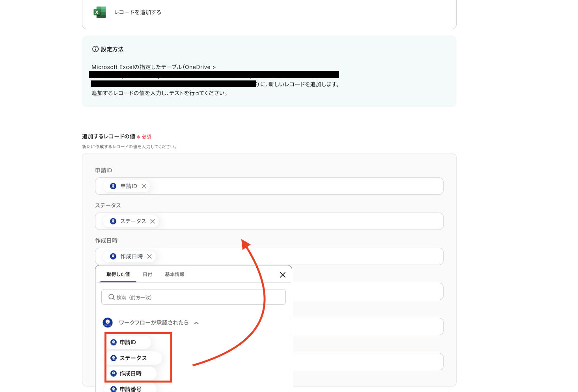Select ステータス from the acquired values list
Viewport: 578px width, 392px height.
point(134,358)
